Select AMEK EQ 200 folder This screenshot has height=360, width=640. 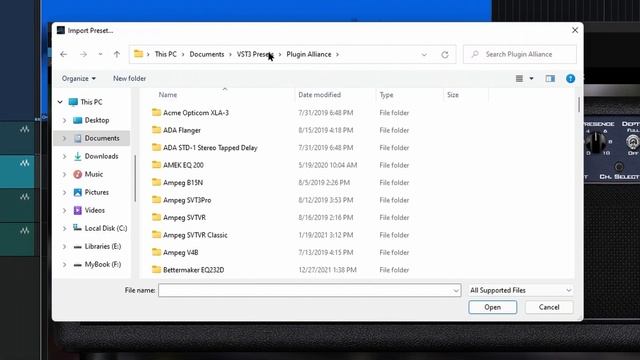(183, 165)
